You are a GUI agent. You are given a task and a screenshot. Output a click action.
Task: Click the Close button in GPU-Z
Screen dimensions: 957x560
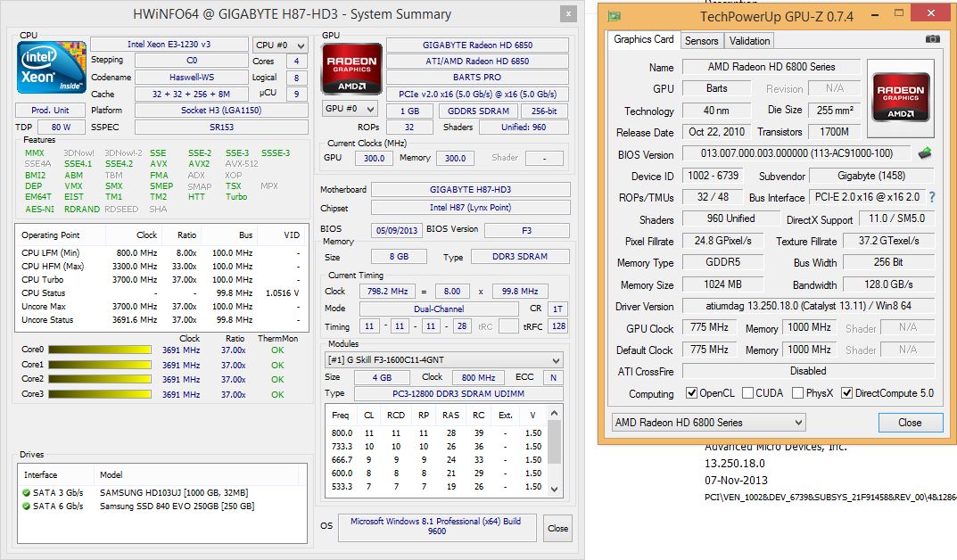pos(910,422)
